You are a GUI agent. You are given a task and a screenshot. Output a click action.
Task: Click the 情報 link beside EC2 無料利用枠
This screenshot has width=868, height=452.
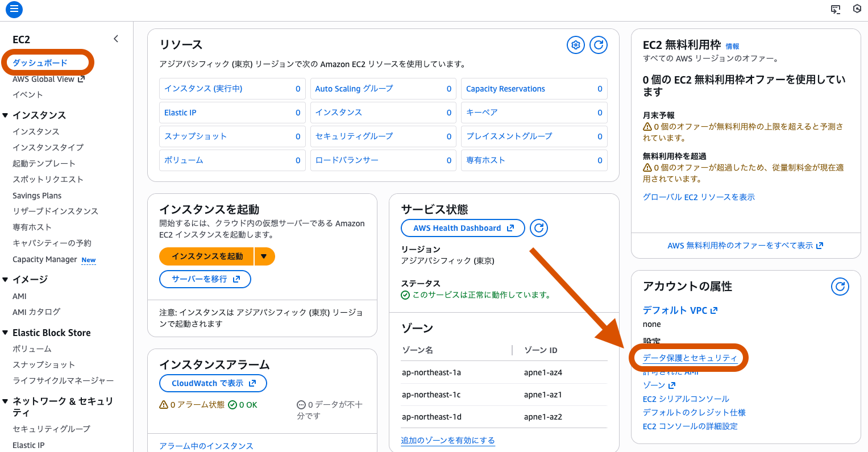point(732,47)
